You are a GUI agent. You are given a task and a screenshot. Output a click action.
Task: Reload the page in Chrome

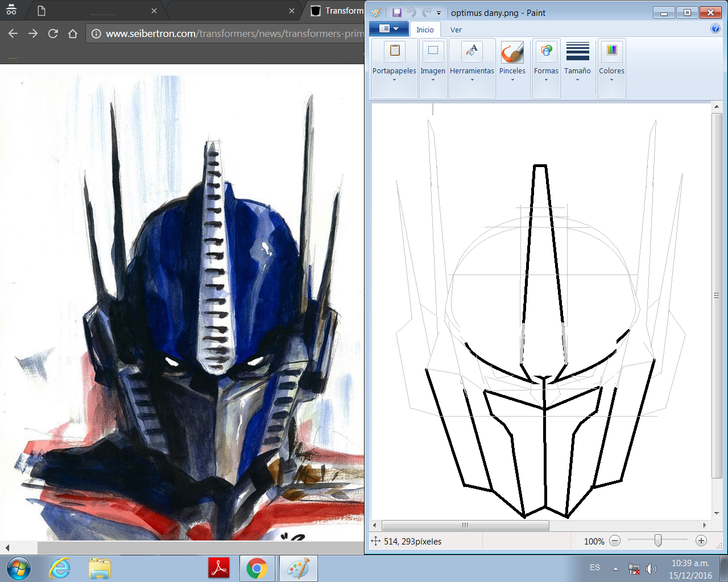[53, 34]
